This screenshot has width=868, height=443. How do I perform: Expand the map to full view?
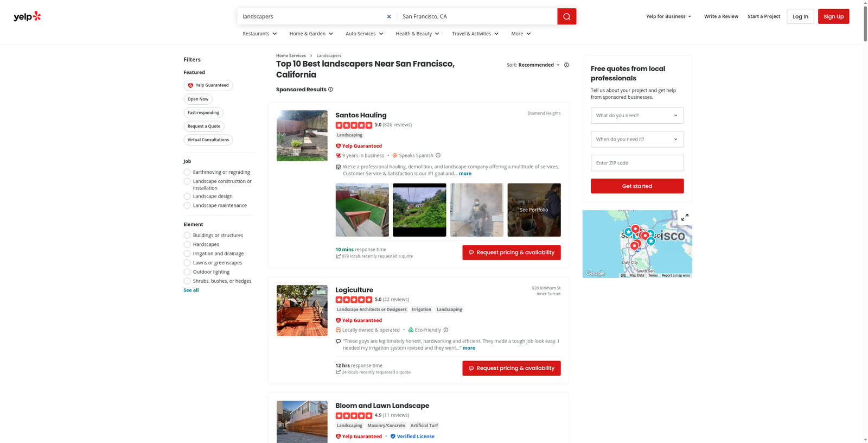coord(685,217)
